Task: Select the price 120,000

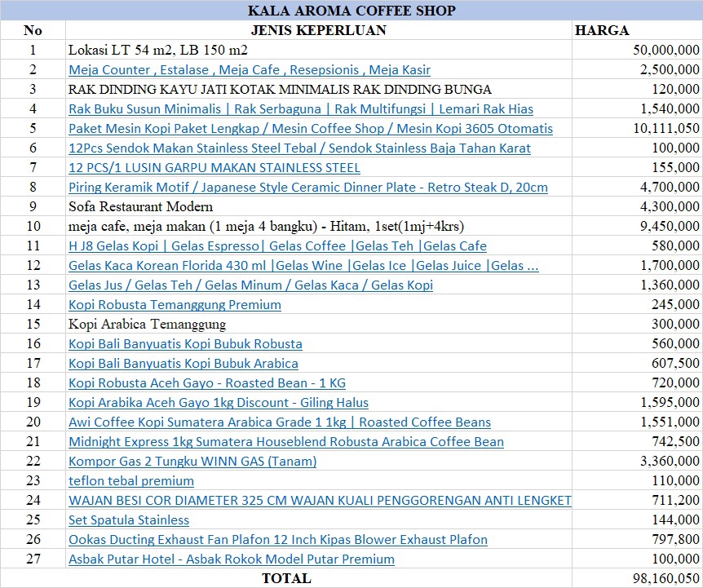Action: click(637, 89)
